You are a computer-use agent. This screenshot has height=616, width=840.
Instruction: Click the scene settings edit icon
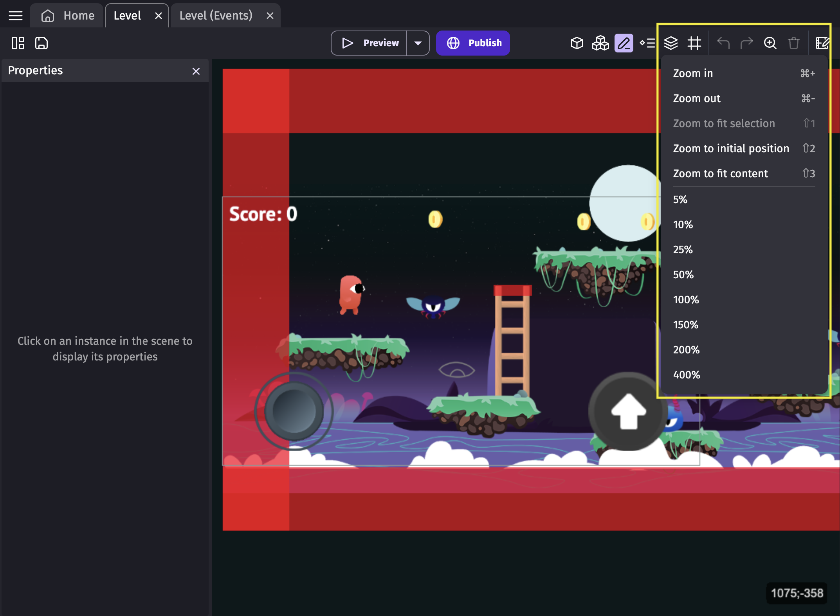[x=822, y=43]
